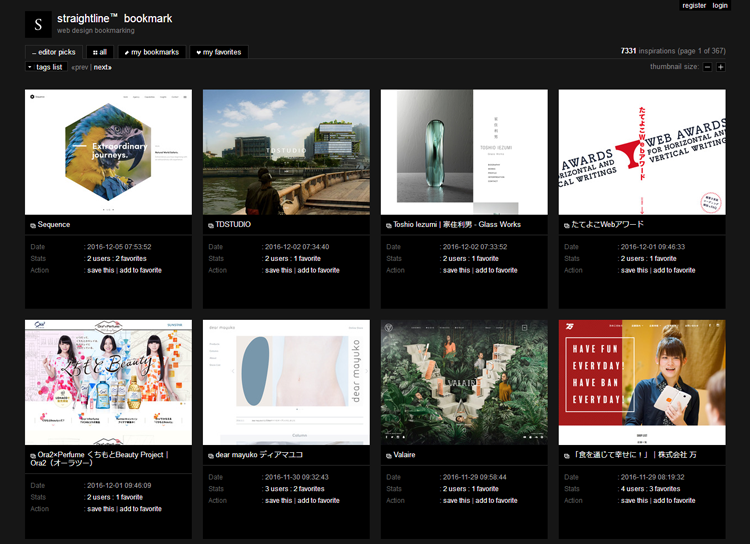
Task: Click the link icon beside Sequence
Action: click(33, 225)
